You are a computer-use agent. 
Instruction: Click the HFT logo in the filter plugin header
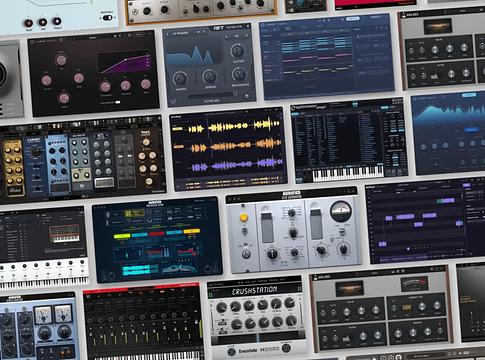[x=219, y=28]
